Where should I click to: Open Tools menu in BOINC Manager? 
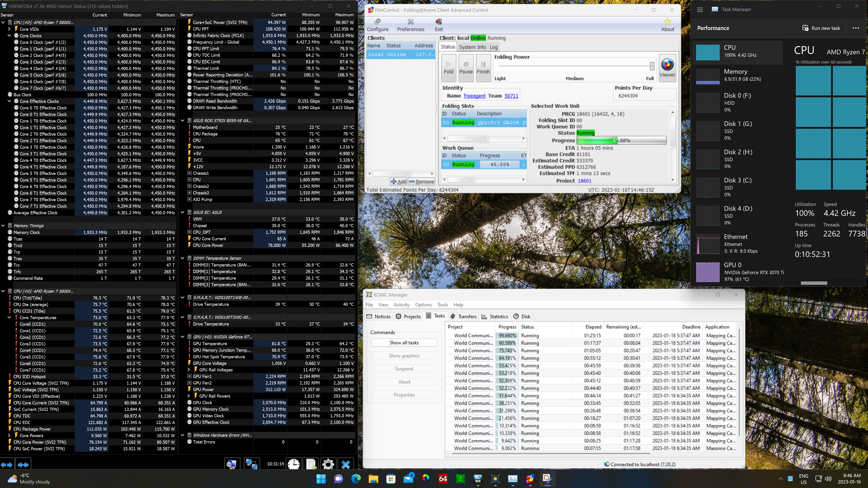tap(442, 304)
